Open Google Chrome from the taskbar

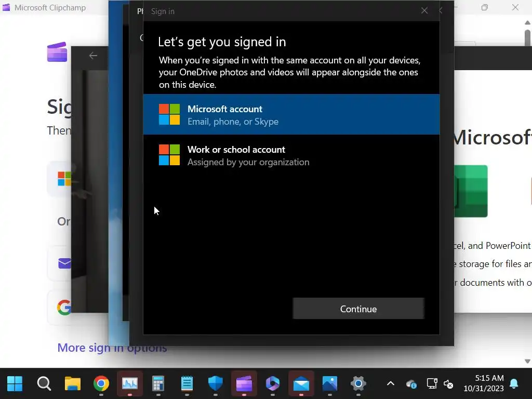101,384
